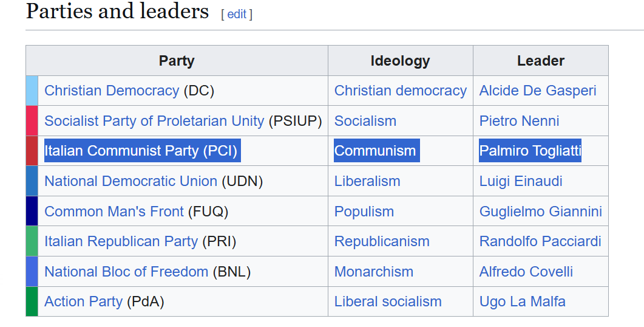Follow the Common Man's Front link
This screenshot has width=644, height=327.
(x=114, y=212)
